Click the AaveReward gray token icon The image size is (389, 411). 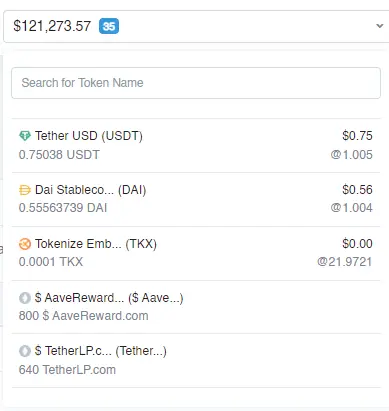pyautogui.click(x=25, y=298)
